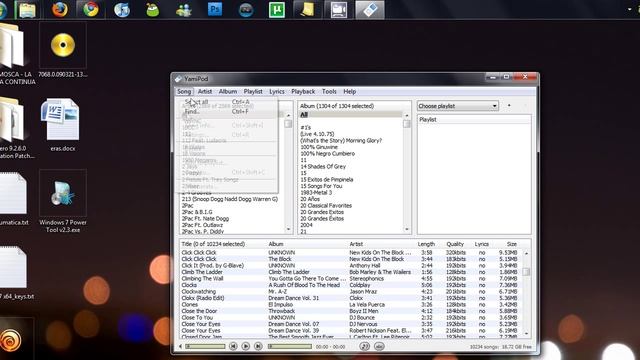This screenshot has height=360, width=640.
Task: Select artist '213 (Snoop Dogg Nadd Dogg Warren G)'
Action: click(x=230, y=199)
